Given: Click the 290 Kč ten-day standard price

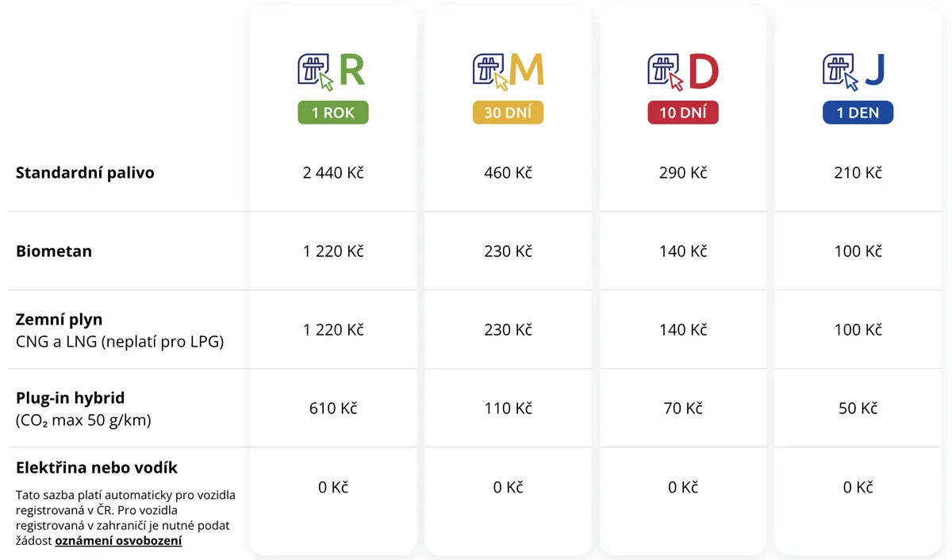Looking at the screenshot, I should tap(683, 172).
